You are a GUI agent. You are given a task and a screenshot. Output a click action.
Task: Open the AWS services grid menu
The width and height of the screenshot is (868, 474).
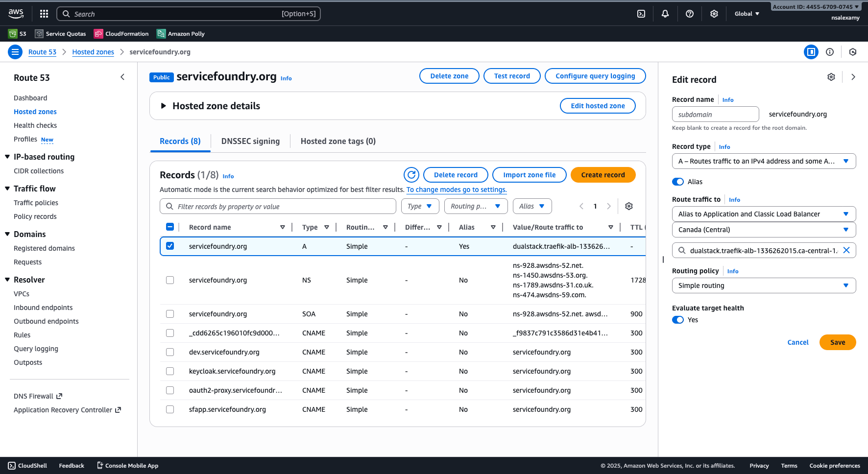[44, 13]
